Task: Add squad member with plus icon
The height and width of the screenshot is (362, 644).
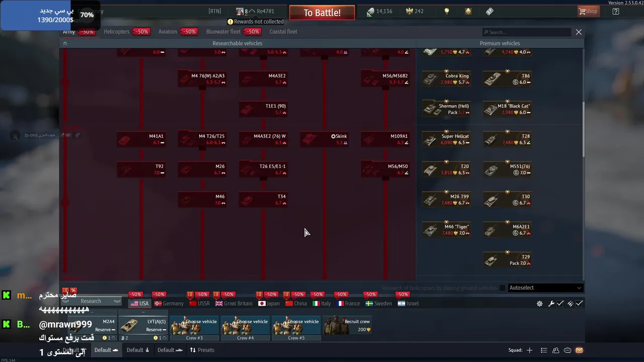Action: click(529, 350)
